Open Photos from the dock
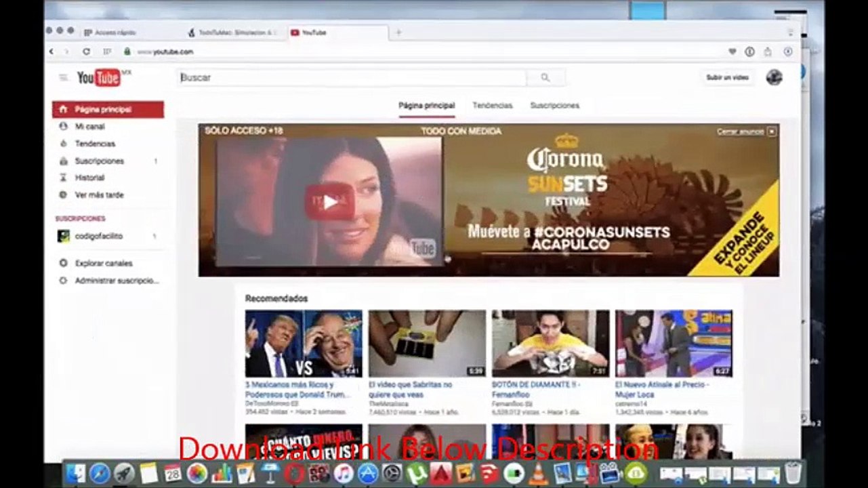 pyautogui.click(x=197, y=473)
